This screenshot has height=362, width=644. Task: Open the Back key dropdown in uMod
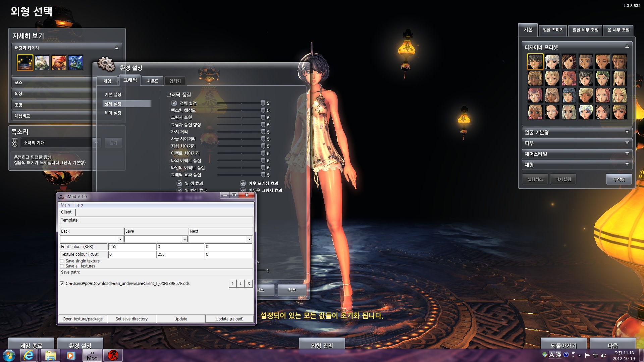[120, 239]
